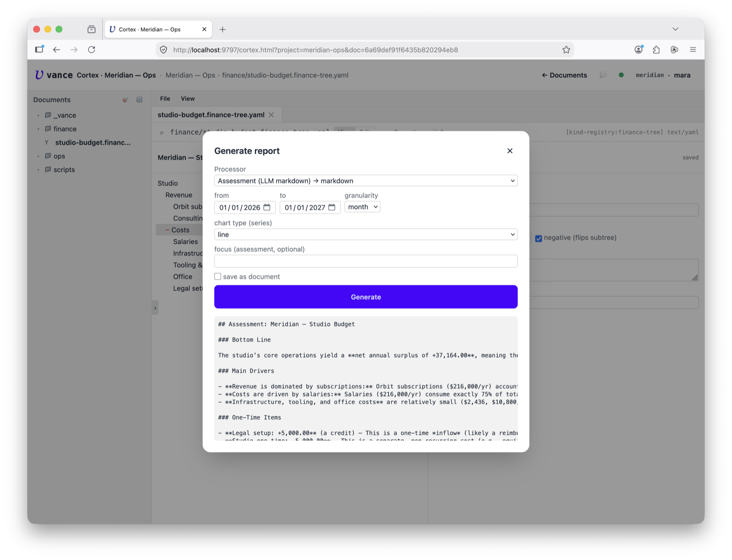This screenshot has width=732, height=560.
Task: Click the '### Main Drivers' heading text
Action: tap(246, 371)
